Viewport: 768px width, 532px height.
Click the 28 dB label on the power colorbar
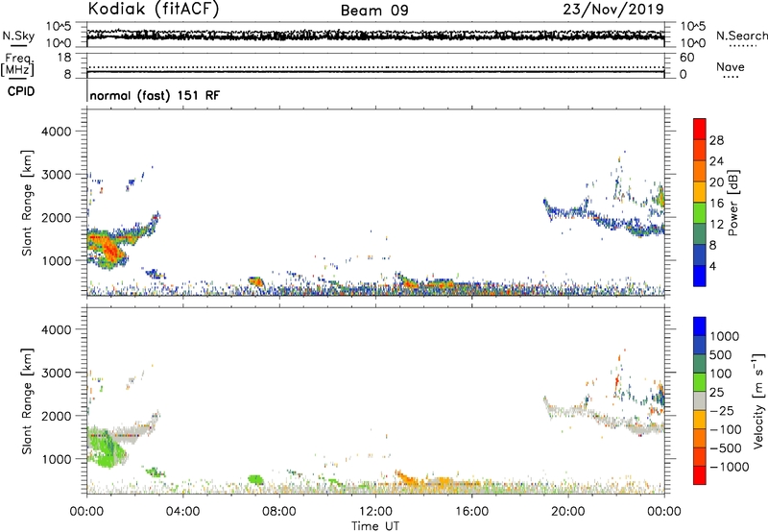(716, 140)
